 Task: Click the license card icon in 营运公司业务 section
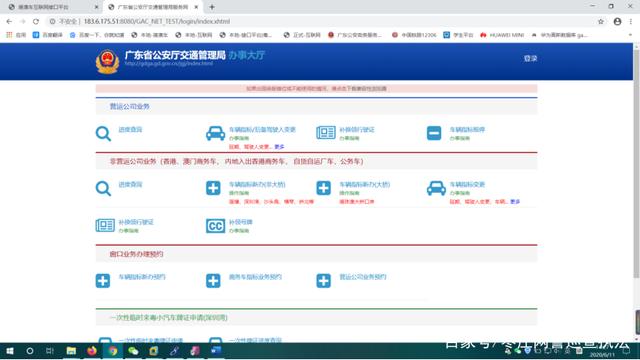326,133
